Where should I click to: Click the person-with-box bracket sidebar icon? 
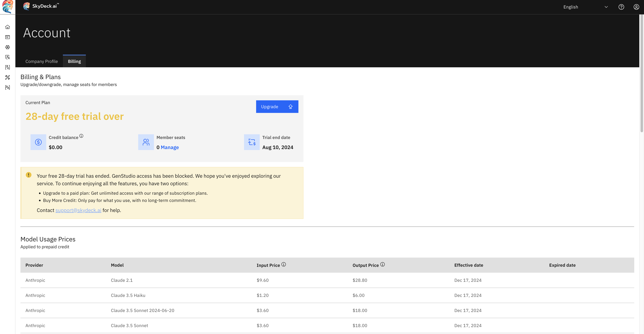point(8,67)
